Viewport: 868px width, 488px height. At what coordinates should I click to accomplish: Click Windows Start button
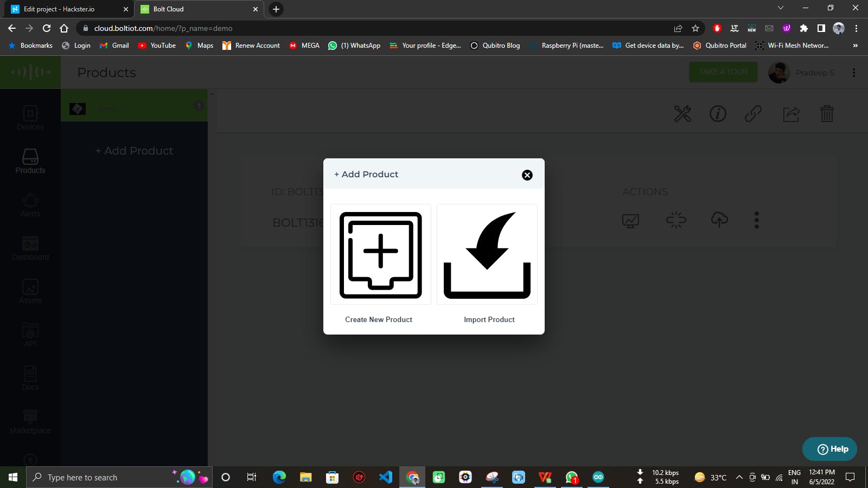coord(13,477)
